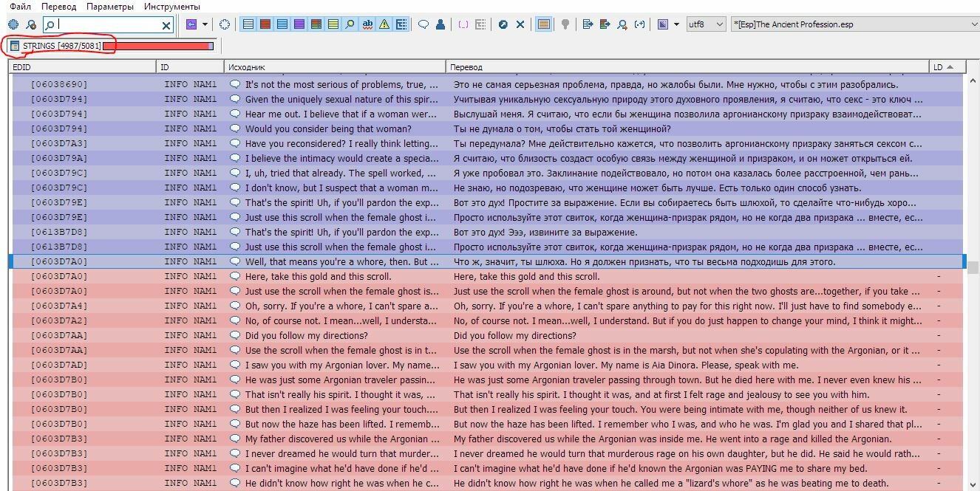Click the grey light bulb icon
Viewport: 980px width, 491px height.
pos(565,24)
